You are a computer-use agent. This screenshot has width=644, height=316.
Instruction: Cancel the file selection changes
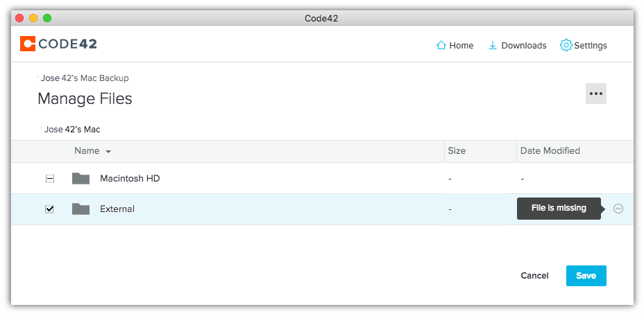tap(534, 276)
